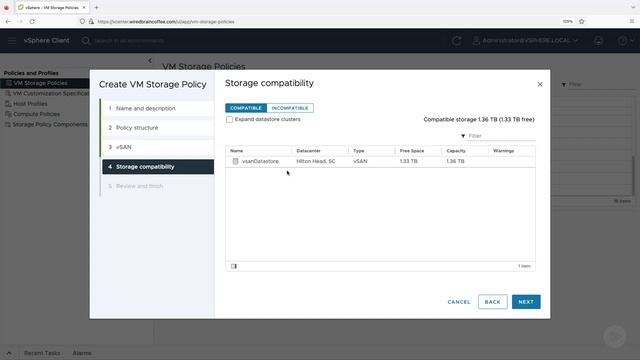Sort by the Datacenter column header
Image resolution: width=640 pixels, height=360 pixels.
(x=308, y=151)
